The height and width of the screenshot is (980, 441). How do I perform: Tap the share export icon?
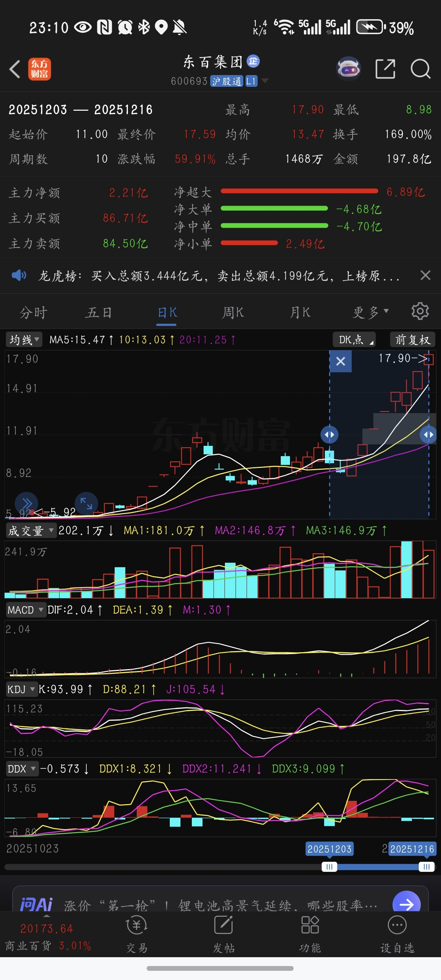(x=385, y=69)
